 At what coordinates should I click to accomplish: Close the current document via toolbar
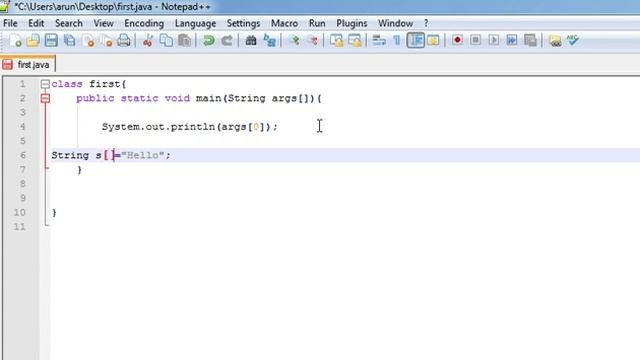(x=88, y=40)
